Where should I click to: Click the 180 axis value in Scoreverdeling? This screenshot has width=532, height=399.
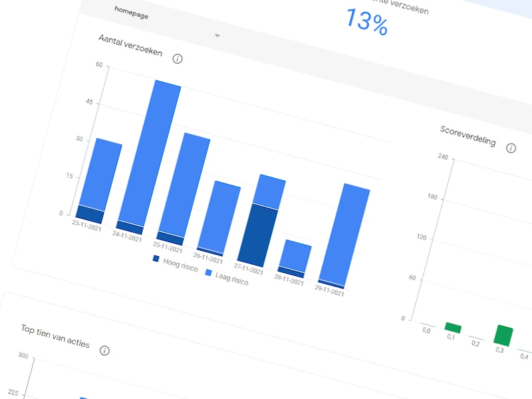click(432, 197)
